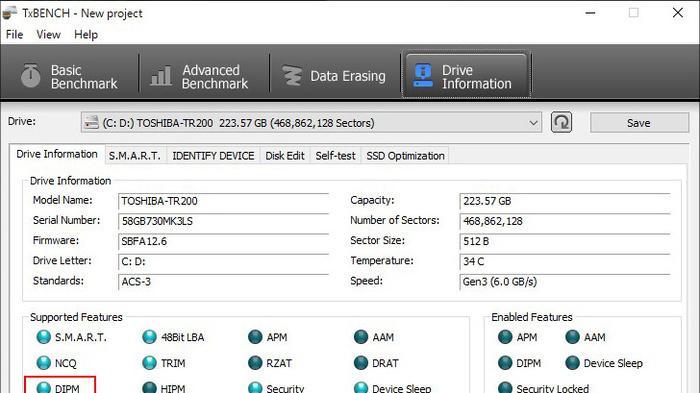Click the Sector Size field 512 B
The height and width of the screenshot is (393, 700).
point(565,241)
